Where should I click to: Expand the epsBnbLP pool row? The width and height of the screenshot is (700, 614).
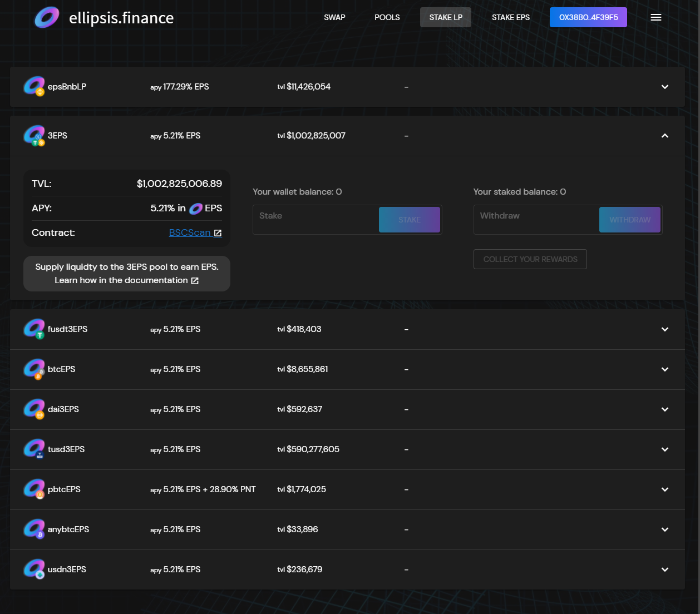[664, 87]
